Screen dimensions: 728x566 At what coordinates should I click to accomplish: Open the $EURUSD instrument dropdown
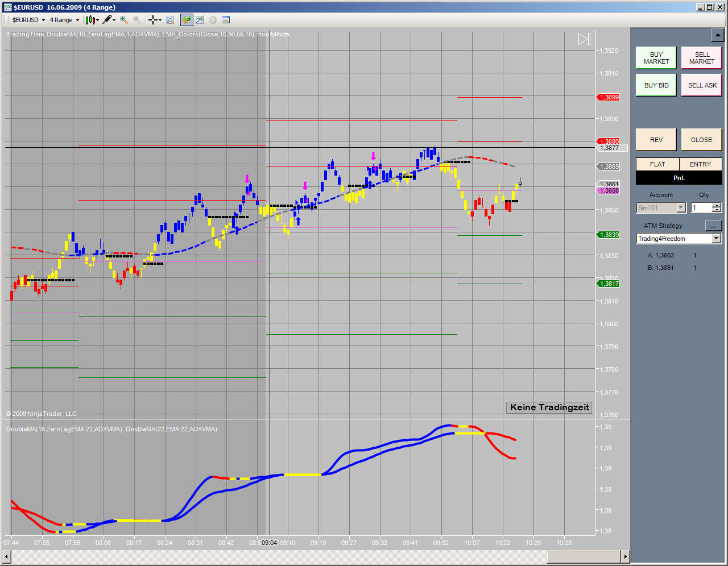(28, 20)
